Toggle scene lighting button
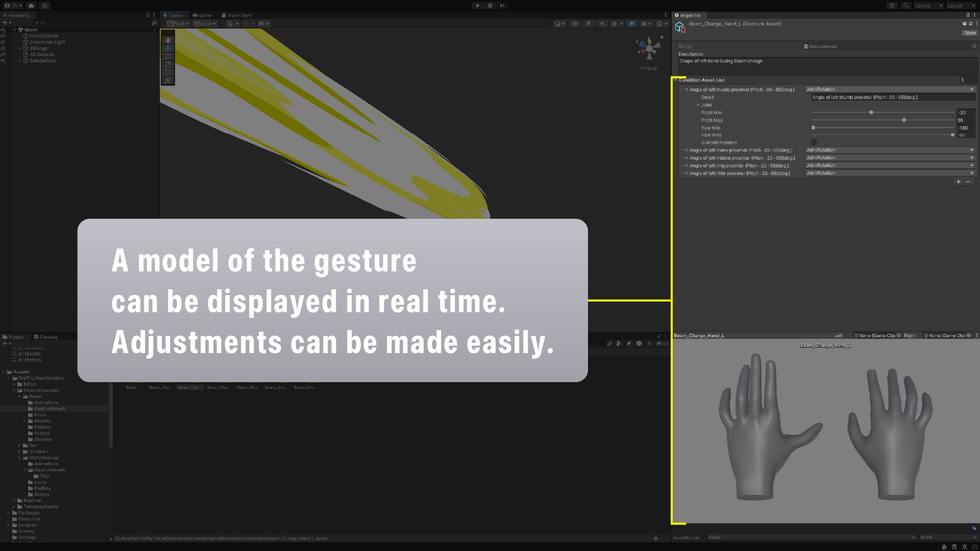980x551 pixels. [589, 23]
